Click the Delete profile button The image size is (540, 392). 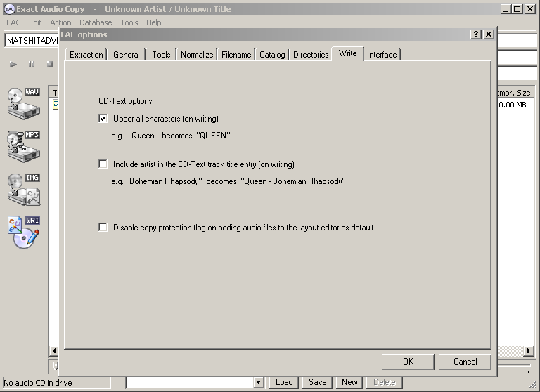tap(385, 382)
